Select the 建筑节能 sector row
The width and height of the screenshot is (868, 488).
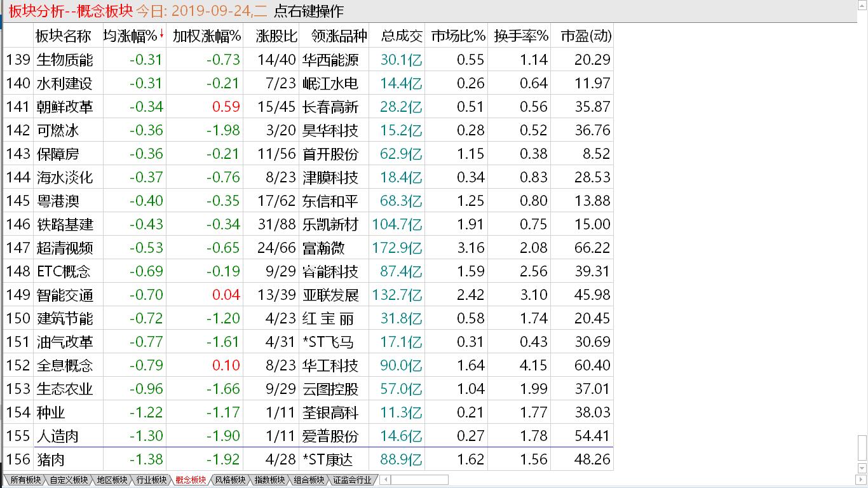[x=308, y=318]
